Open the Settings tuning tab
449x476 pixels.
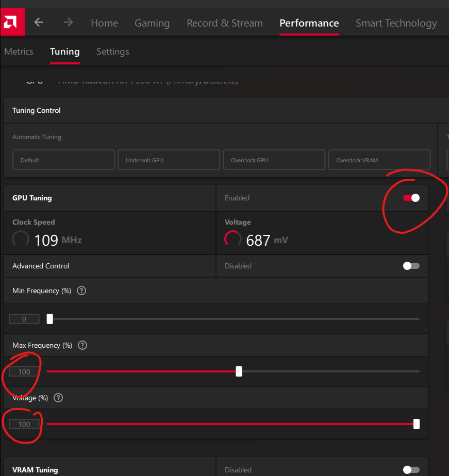tap(112, 52)
